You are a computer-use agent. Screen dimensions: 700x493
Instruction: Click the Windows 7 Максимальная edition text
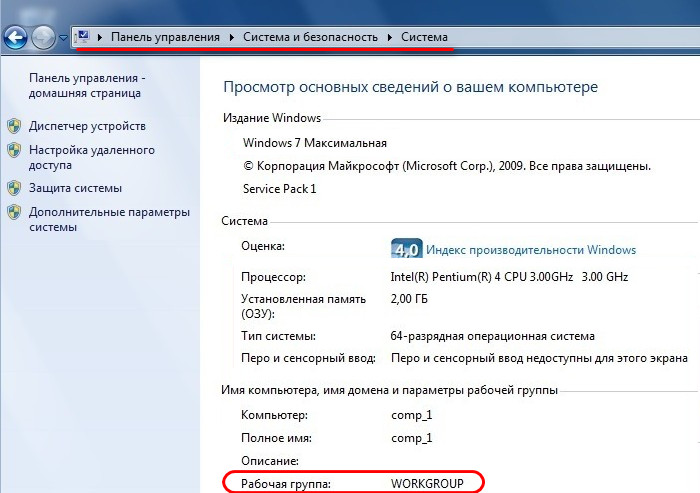click(315, 143)
